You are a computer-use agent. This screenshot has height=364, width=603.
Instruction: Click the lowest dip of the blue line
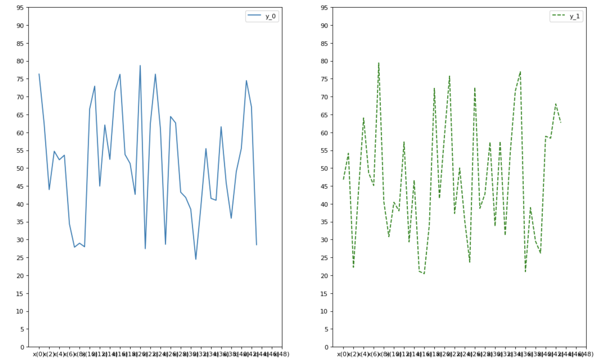196,259
